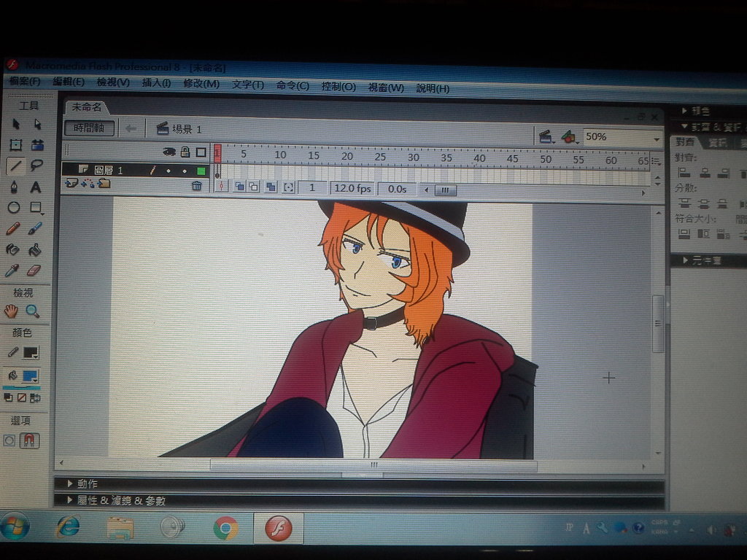Click the No Color button
This screenshot has height=560, width=747.
click(21, 397)
